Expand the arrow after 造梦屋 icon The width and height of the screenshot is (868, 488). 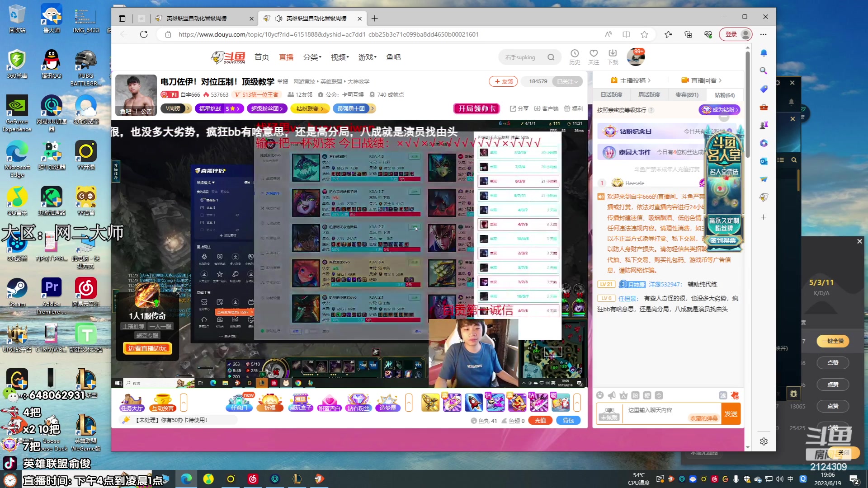click(x=409, y=402)
